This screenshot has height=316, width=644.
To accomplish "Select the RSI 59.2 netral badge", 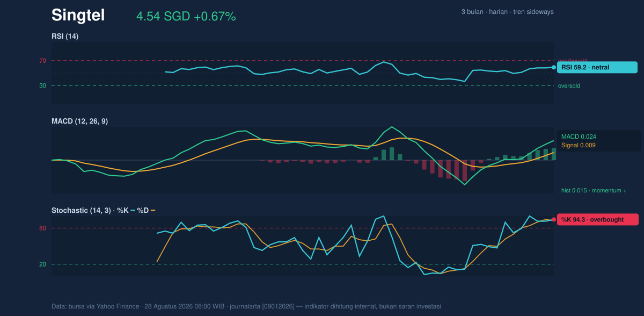I will pyautogui.click(x=597, y=67).
